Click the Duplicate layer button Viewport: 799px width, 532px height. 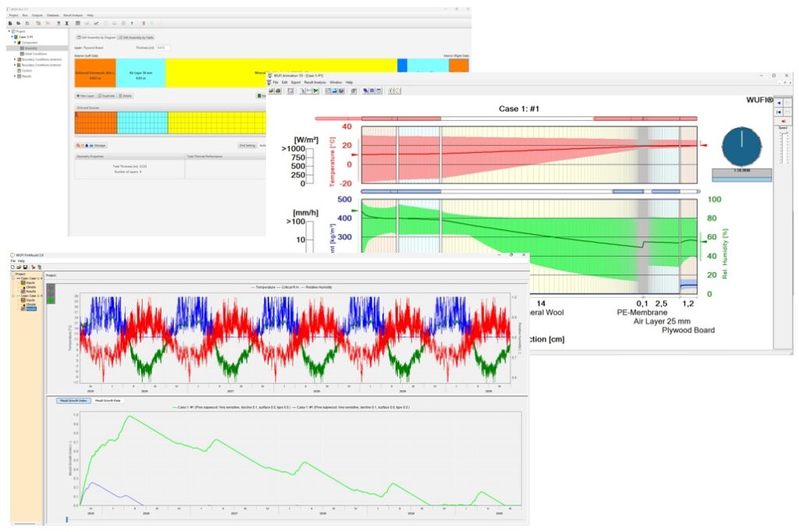[108, 95]
